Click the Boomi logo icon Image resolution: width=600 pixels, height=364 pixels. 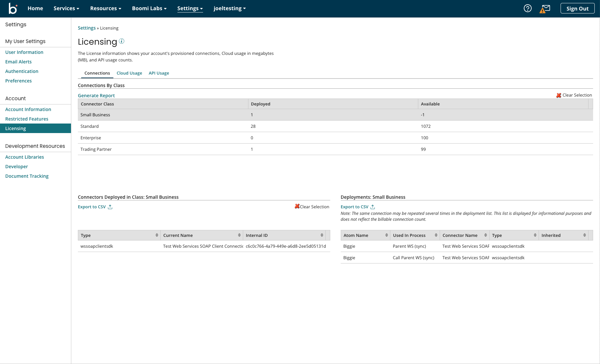(13, 8)
